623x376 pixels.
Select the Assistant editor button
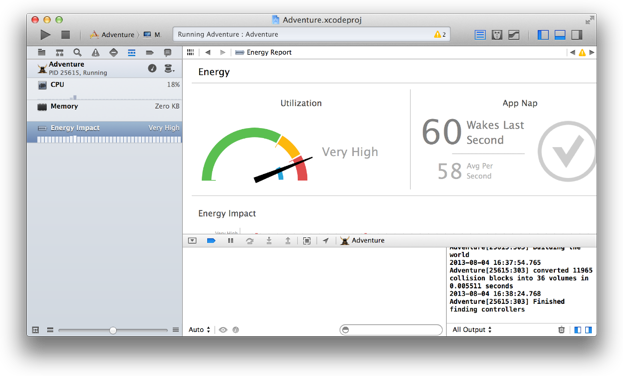point(497,35)
